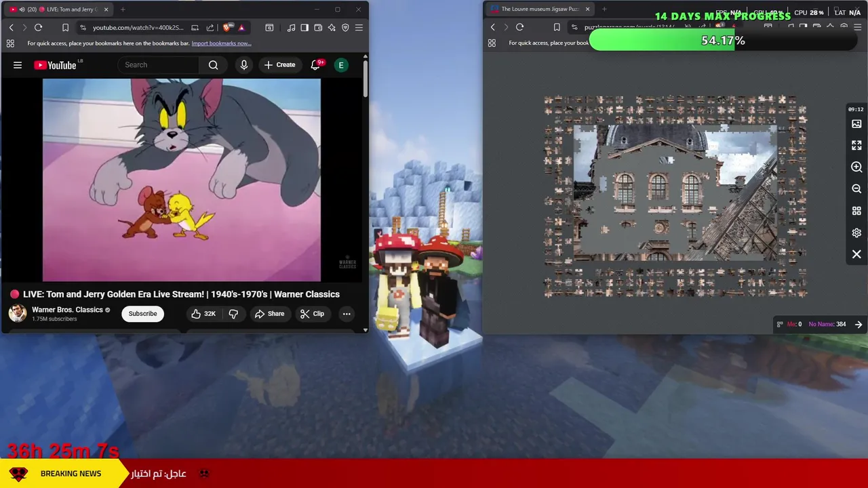Close The Louvre museum Jigsaw Puzzle tab
This screenshot has height=488, width=868.
point(587,9)
